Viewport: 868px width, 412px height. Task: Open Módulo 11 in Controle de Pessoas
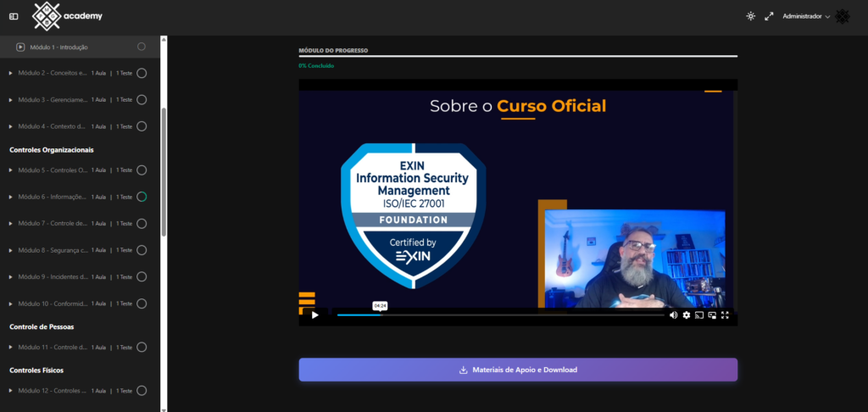pos(53,347)
